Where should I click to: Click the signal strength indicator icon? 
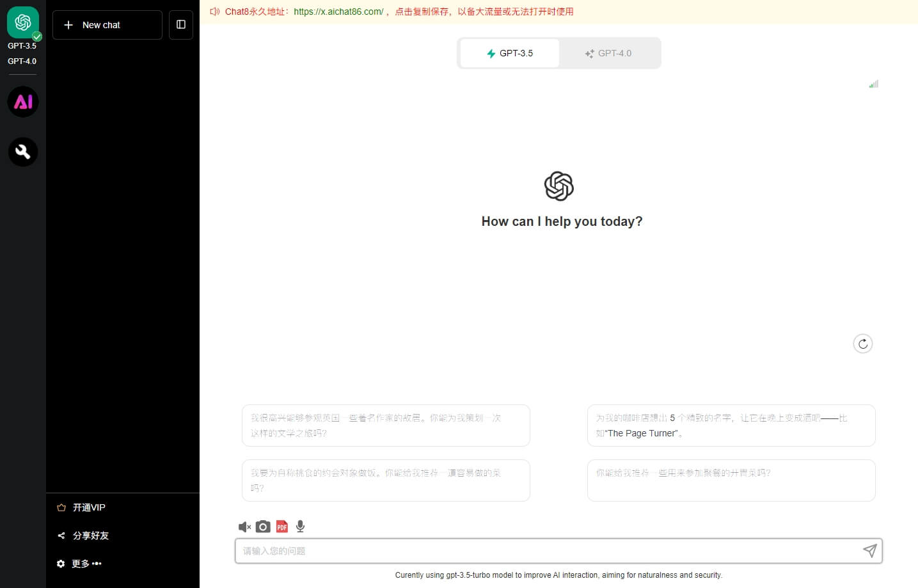click(874, 84)
